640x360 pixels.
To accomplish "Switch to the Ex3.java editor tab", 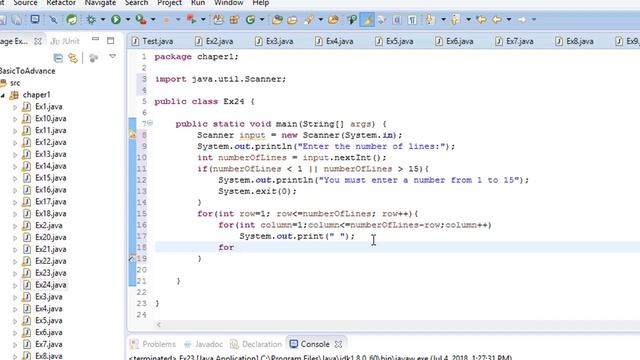I will coord(275,41).
